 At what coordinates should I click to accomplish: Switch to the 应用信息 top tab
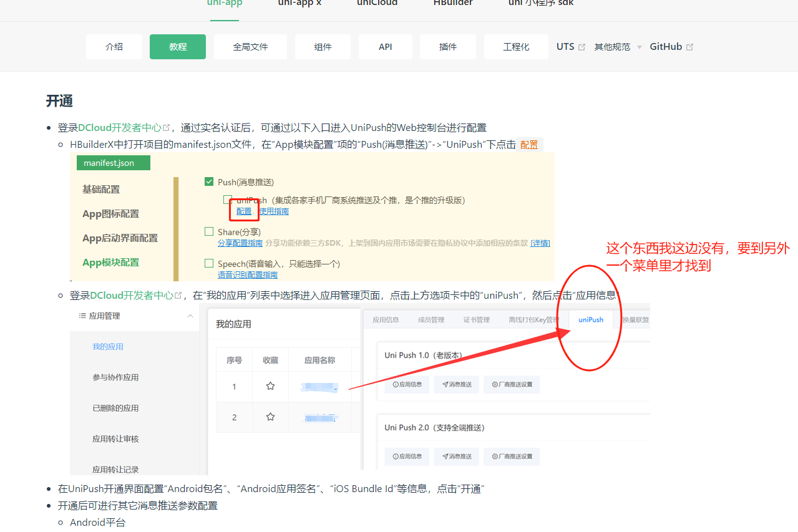(x=386, y=320)
